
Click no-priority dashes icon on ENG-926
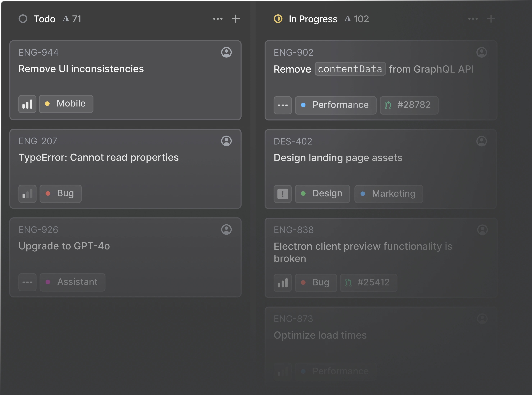pyautogui.click(x=27, y=282)
